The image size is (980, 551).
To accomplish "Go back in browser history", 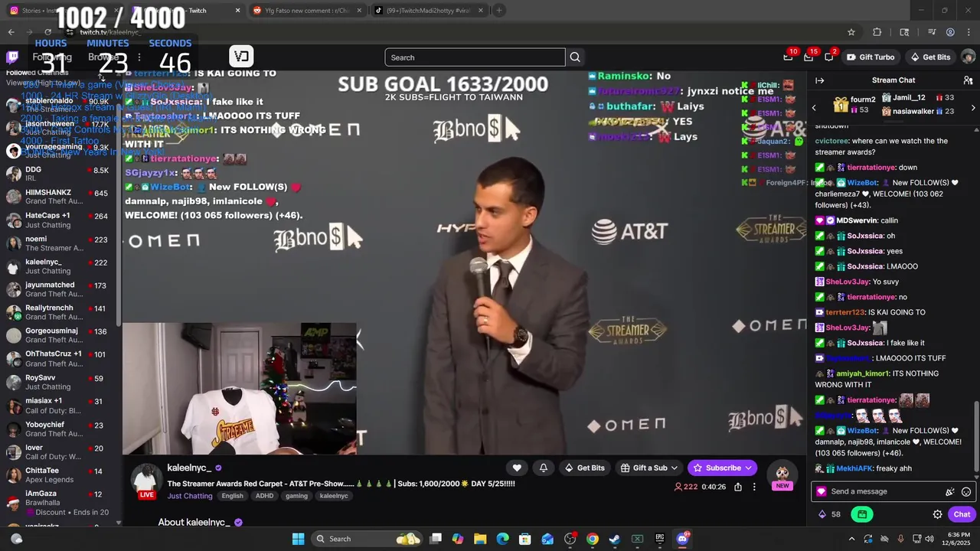I will click(x=11, y=32).
